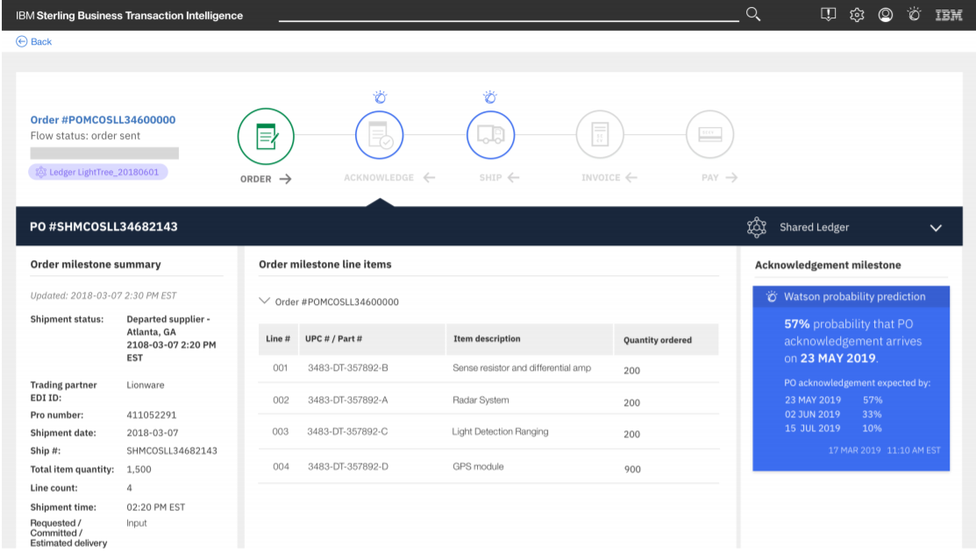Select the Acknowledge milestone circle icon
This screenshot has height=560, width=976.
pos(379,135)
